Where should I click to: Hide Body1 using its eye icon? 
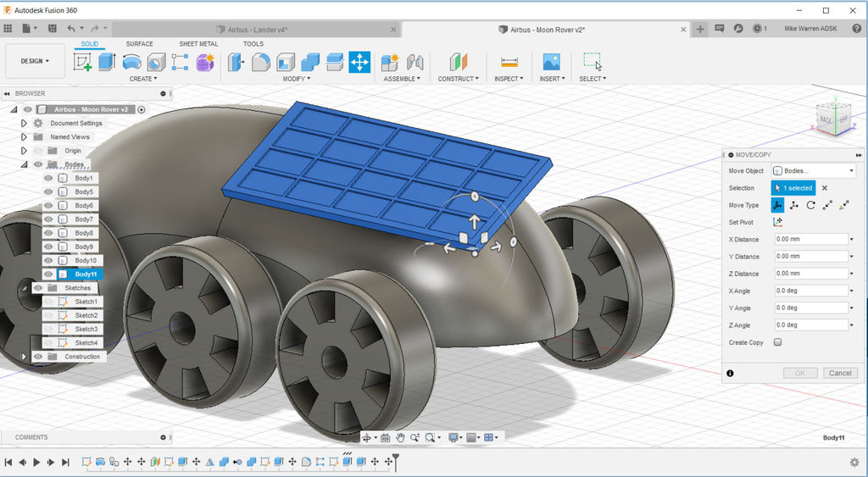point(48,178)
